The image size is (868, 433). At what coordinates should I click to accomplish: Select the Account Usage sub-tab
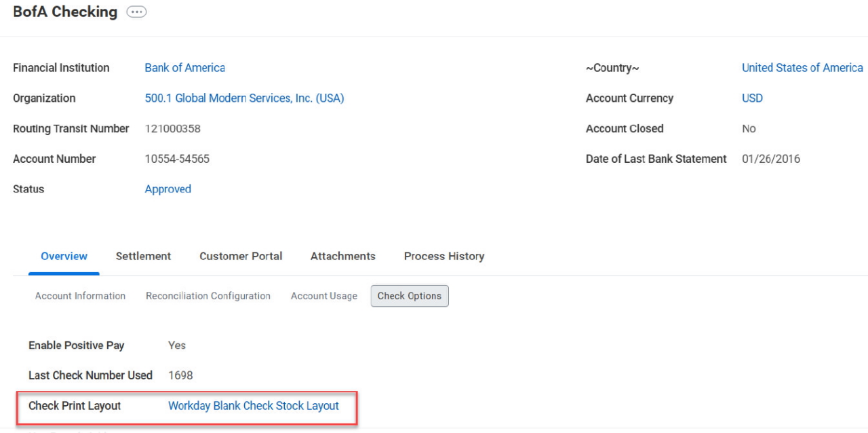point(324,296)
